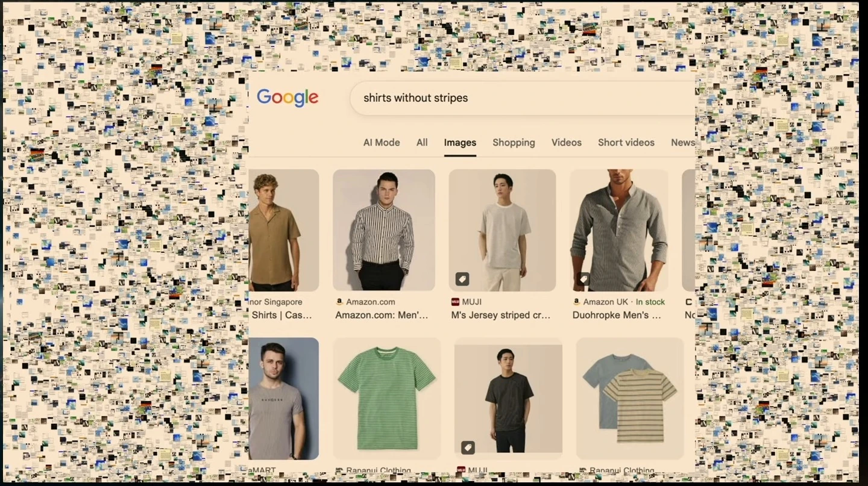Click the Amazon favicon beside Amazon UK
The width and height of the screenshot is (868, 486).
tap(577, 302)
